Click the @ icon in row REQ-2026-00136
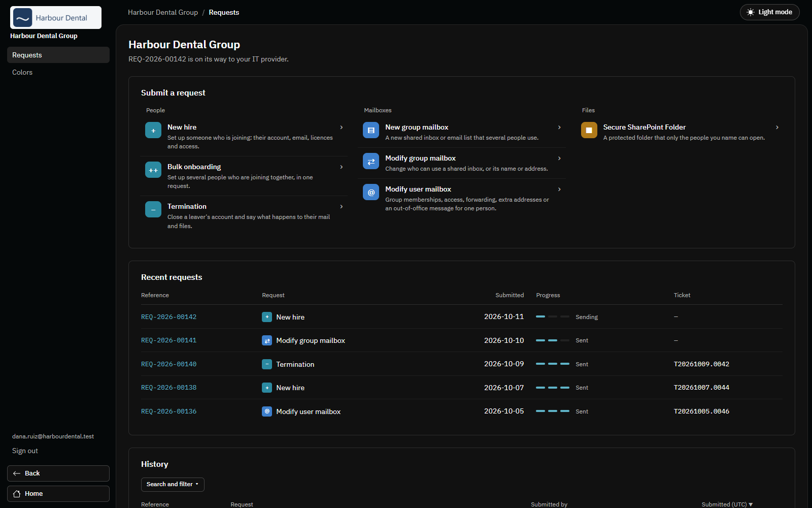 (x=267, y=411)
